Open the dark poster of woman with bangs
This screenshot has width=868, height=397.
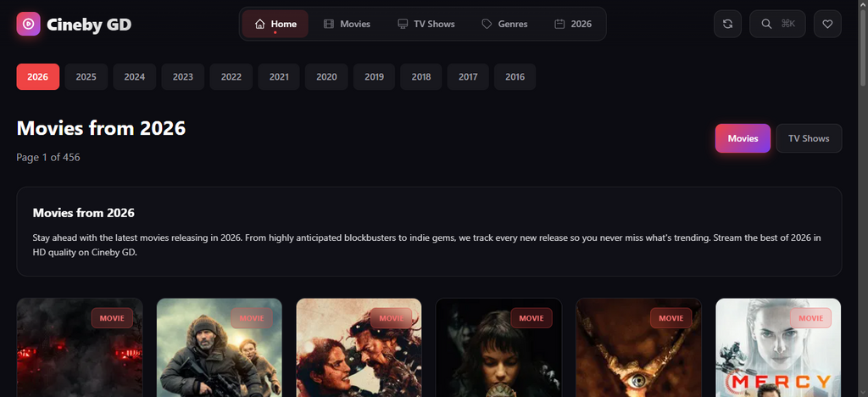point(498,348)
